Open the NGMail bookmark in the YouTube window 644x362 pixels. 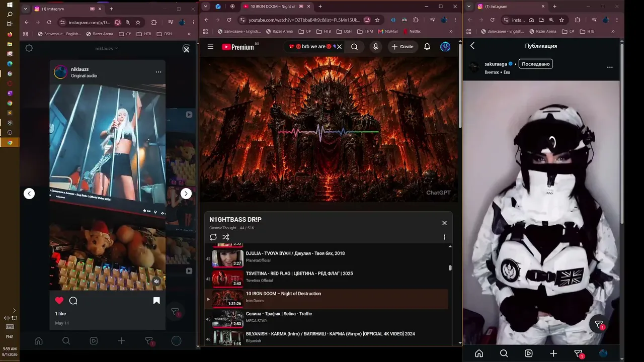(387, 31)
